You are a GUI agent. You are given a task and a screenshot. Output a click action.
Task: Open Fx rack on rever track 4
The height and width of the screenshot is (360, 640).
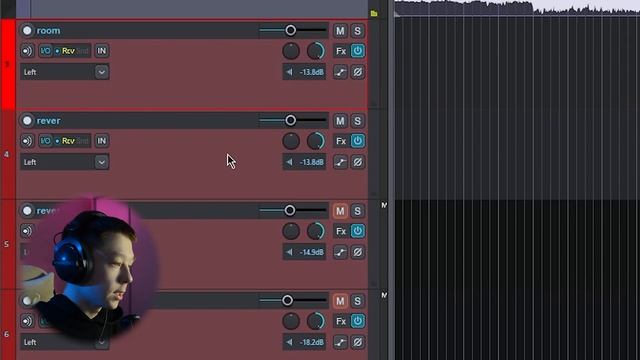point(341,141)
